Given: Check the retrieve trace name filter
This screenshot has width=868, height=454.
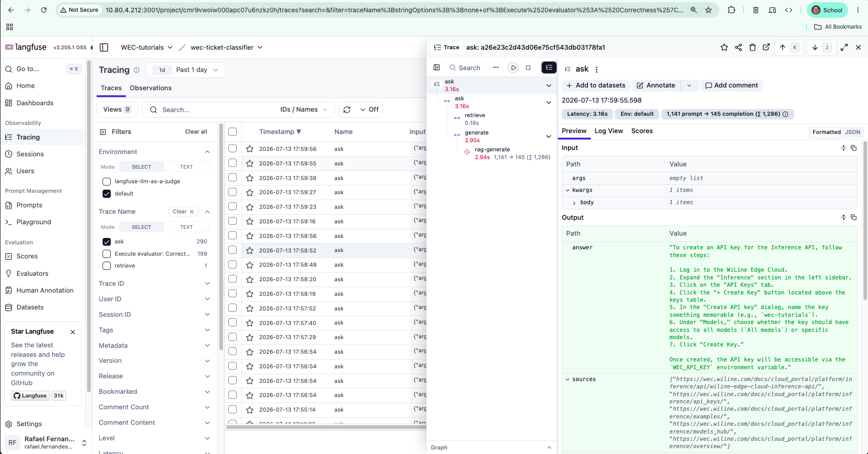Looking at the screenshot, I should point(107,266).
